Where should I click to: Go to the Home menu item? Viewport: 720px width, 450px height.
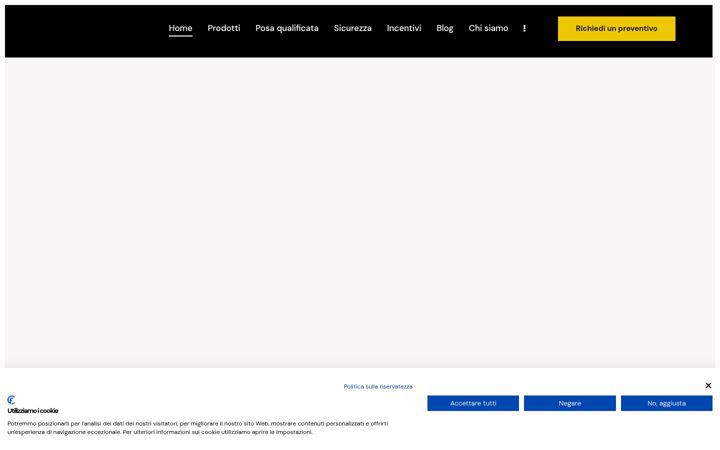coord(180,28)
